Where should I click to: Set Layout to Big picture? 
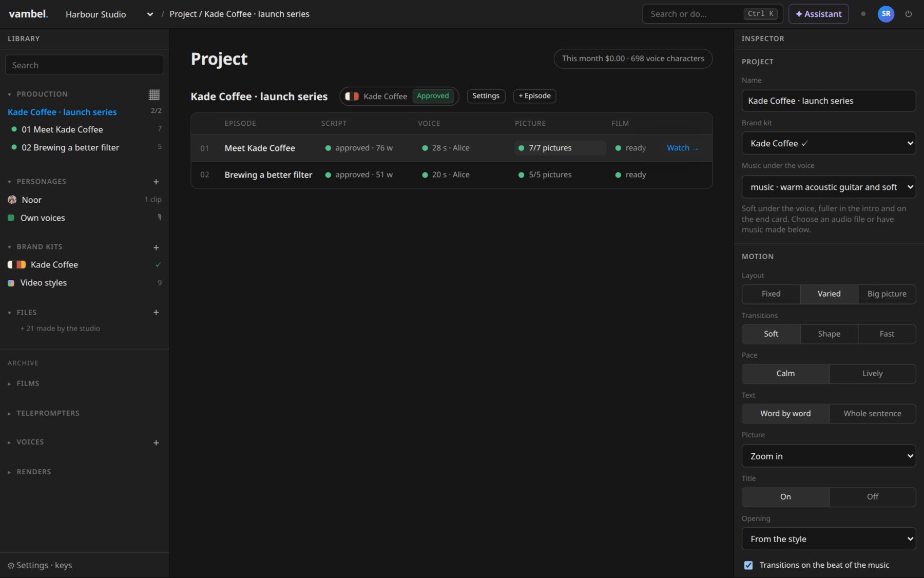[x=887, y=294]
